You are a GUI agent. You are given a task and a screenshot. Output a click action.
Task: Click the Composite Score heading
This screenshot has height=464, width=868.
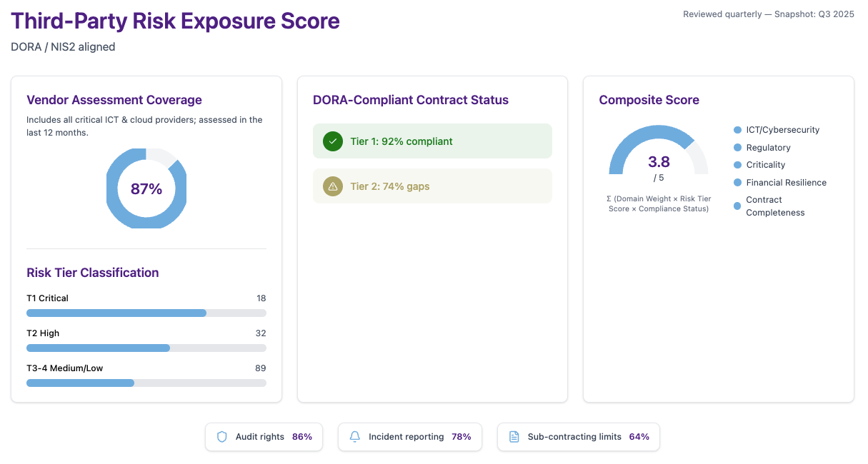pos(649,100)
